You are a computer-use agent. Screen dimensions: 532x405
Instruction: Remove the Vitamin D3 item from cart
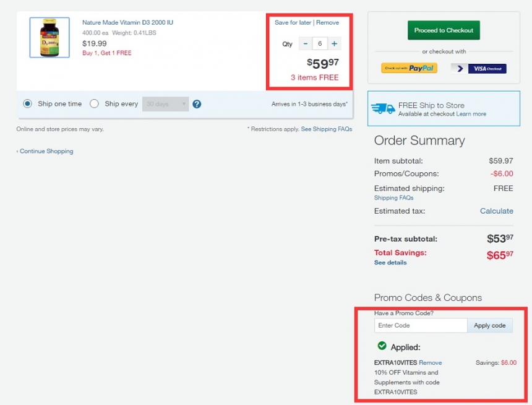[327, 22]
